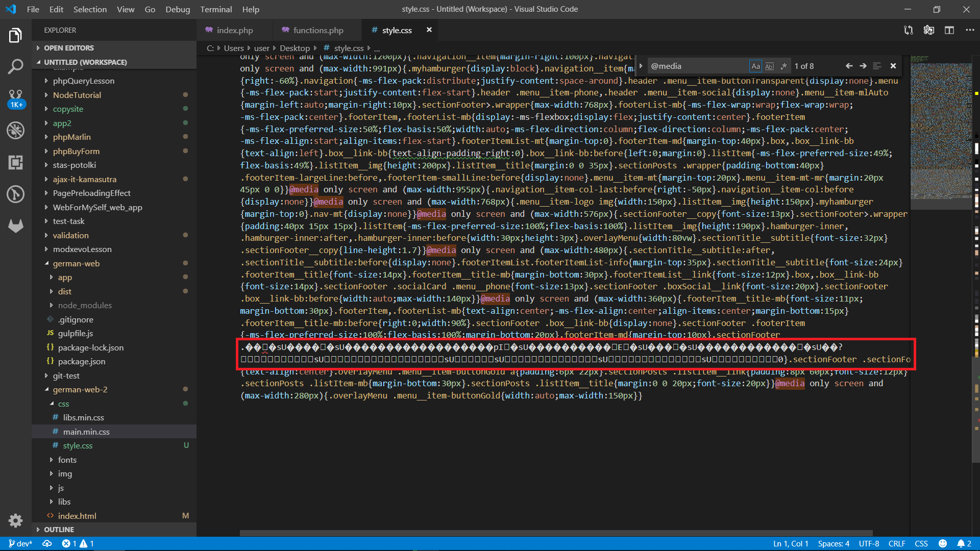Open Problems via errors and warnings indicator
980x551 pixels.
(78, 544)
